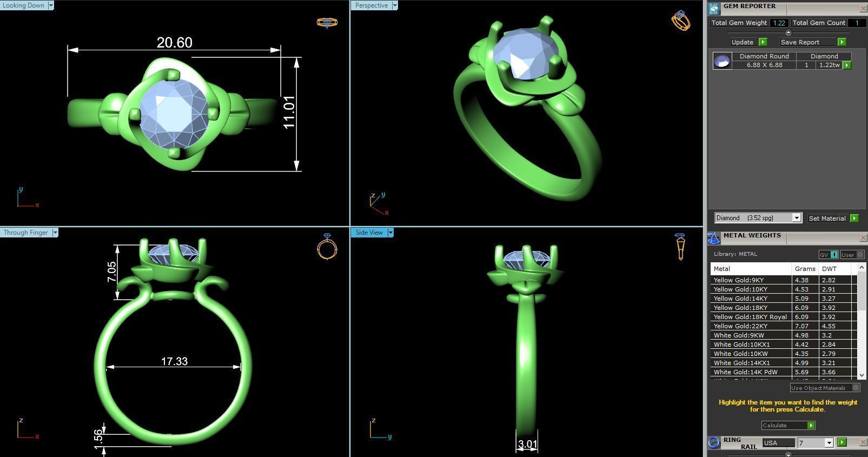Select the White Gold:10KW row
The image size is (868, 457).
click(x=783, y=354)
